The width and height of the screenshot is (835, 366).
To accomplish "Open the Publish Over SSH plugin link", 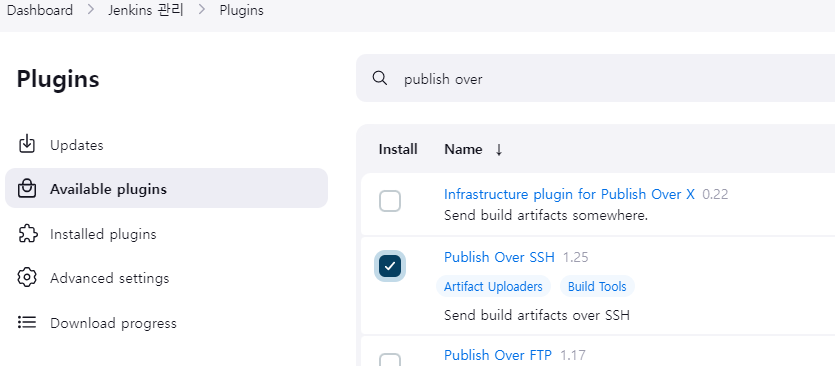I will coord(499,257).
